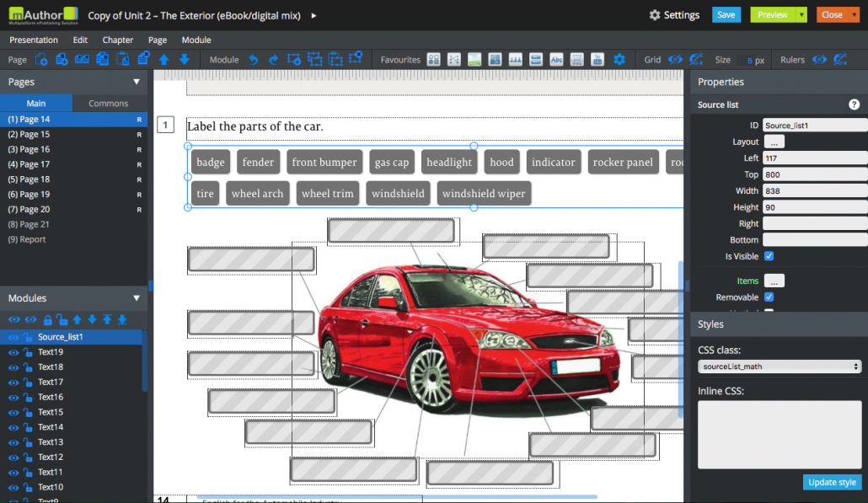Select the Report page
The image size is (868, 503).
click(73, 239)
